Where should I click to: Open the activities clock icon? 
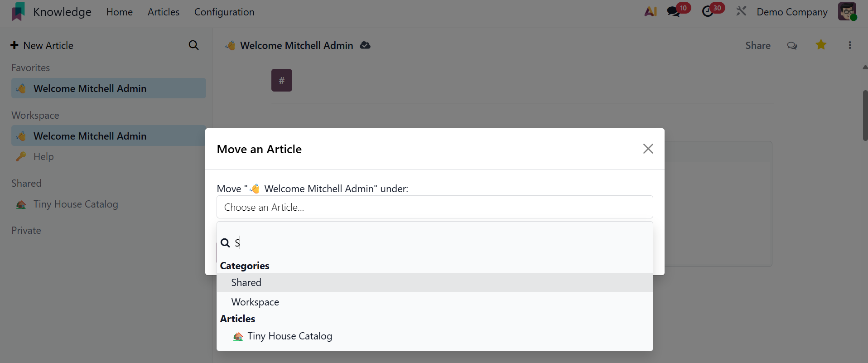click(x=708, y=12)
